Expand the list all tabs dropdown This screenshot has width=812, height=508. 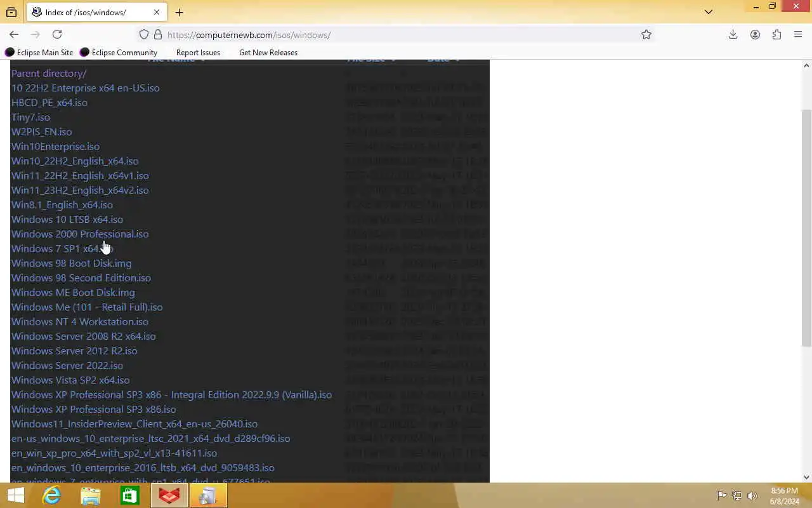click(709, 12)
